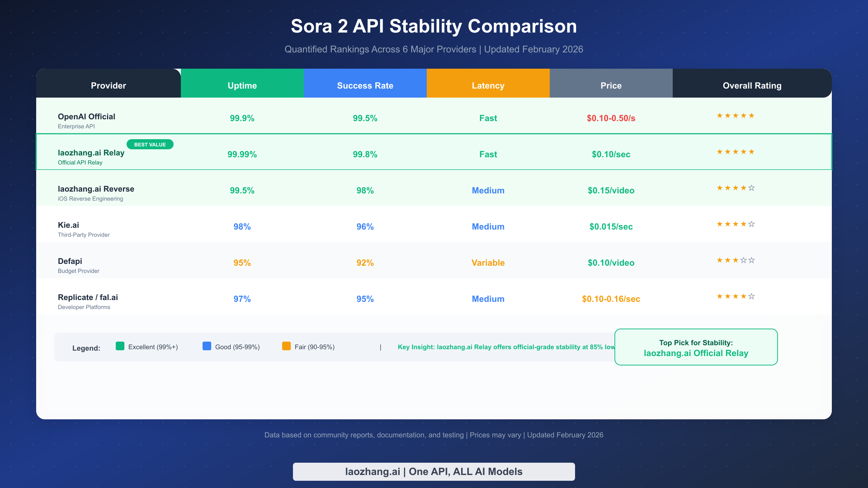
Task: Click the four-star rating beside Kie.ai
Action: pos(736,224)
